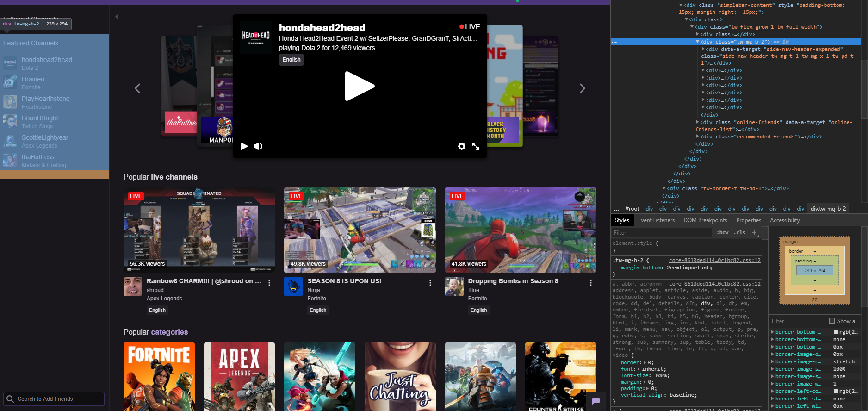The width and height of the screenshot is (868, 411).
Task: Open options menu for Tfue stream
Action: tap(591, 283)
